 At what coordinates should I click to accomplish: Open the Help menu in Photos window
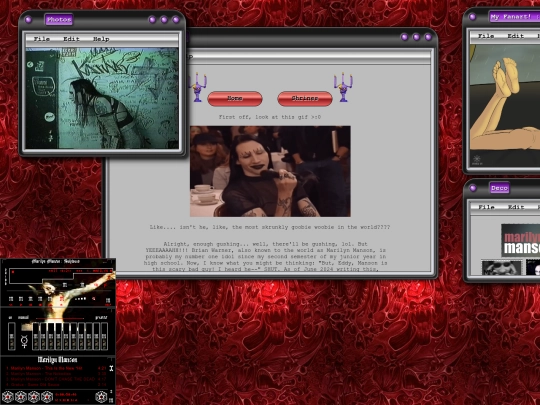[x=101, y=39]
